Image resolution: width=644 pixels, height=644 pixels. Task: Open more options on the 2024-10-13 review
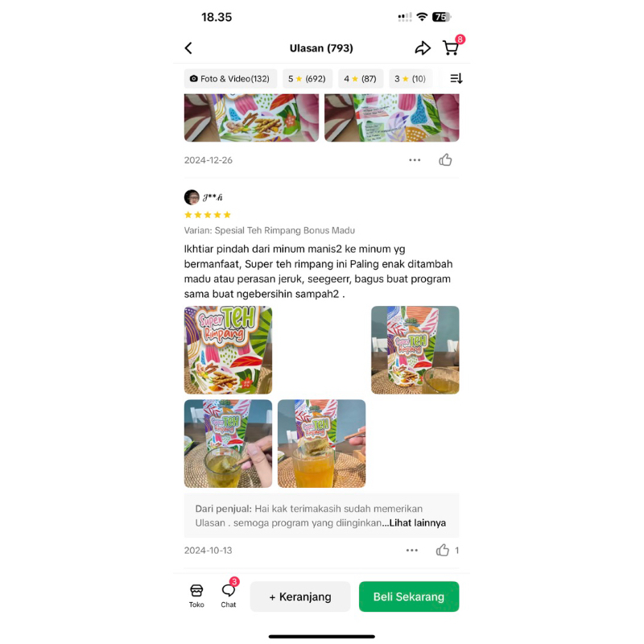(412, 550)
